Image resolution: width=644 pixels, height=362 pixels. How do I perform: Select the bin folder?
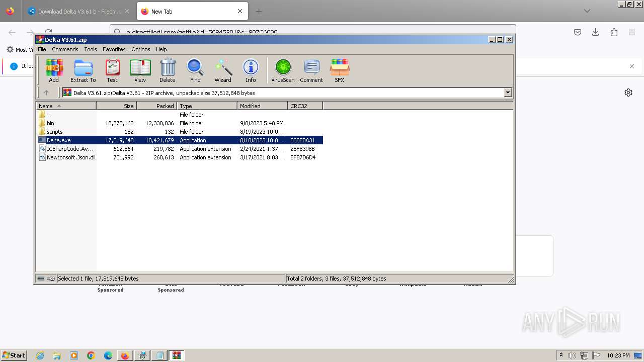50,123
